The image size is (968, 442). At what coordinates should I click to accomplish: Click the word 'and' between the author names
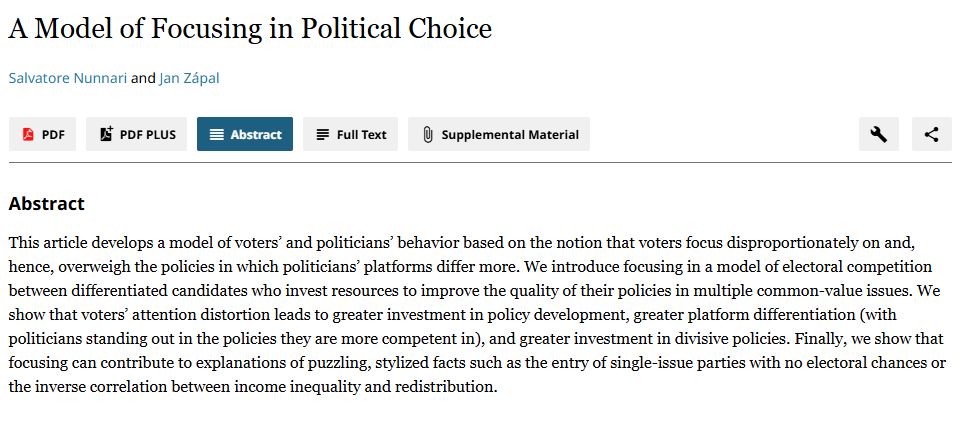pyautogui.click(x=143, y=79)
